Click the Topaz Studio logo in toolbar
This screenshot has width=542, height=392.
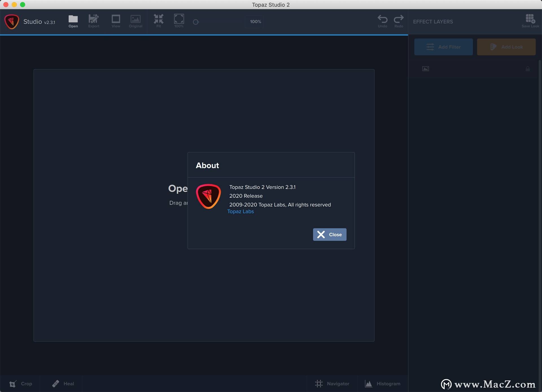point(12,22)
